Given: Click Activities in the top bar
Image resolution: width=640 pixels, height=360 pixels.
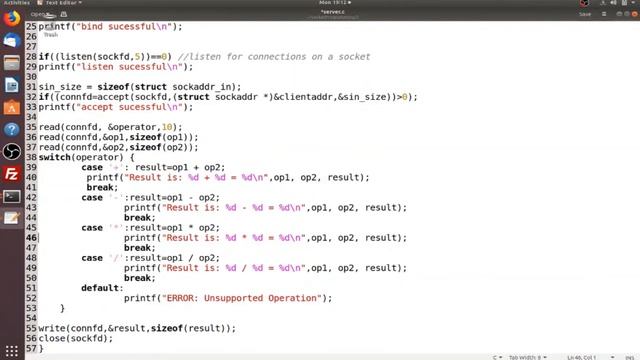Looking at the screenshot, I should 17,3.
